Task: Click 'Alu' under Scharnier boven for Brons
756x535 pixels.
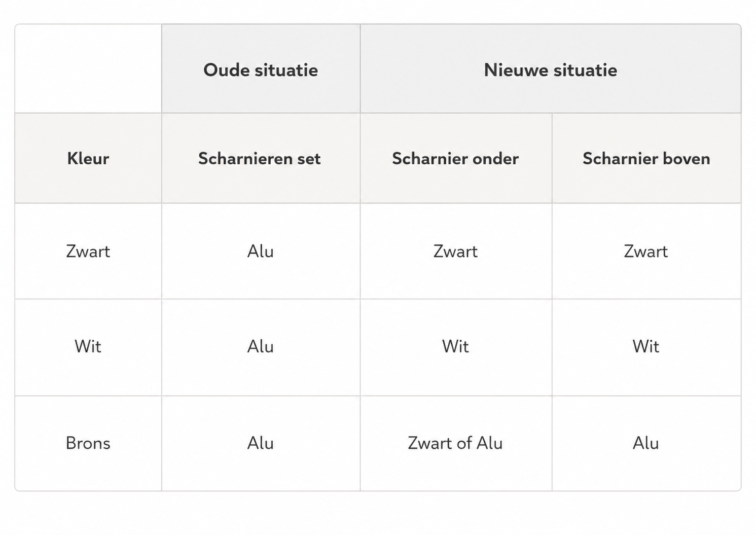Action: click(646, 443)
